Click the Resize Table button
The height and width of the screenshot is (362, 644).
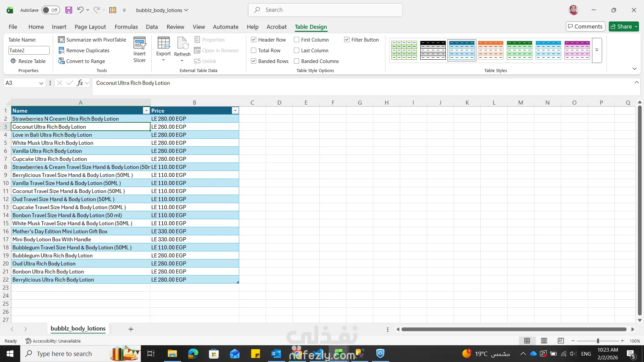(28, 61)
